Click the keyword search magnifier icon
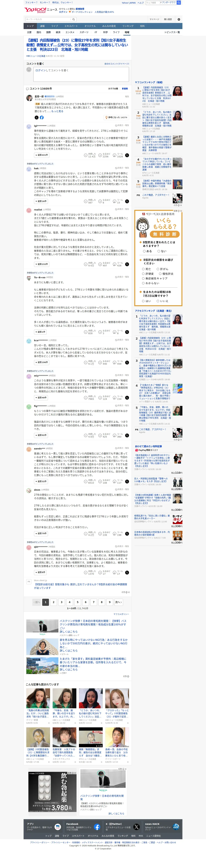This screenshot has width=206, height=868. [x=73, y=19]
